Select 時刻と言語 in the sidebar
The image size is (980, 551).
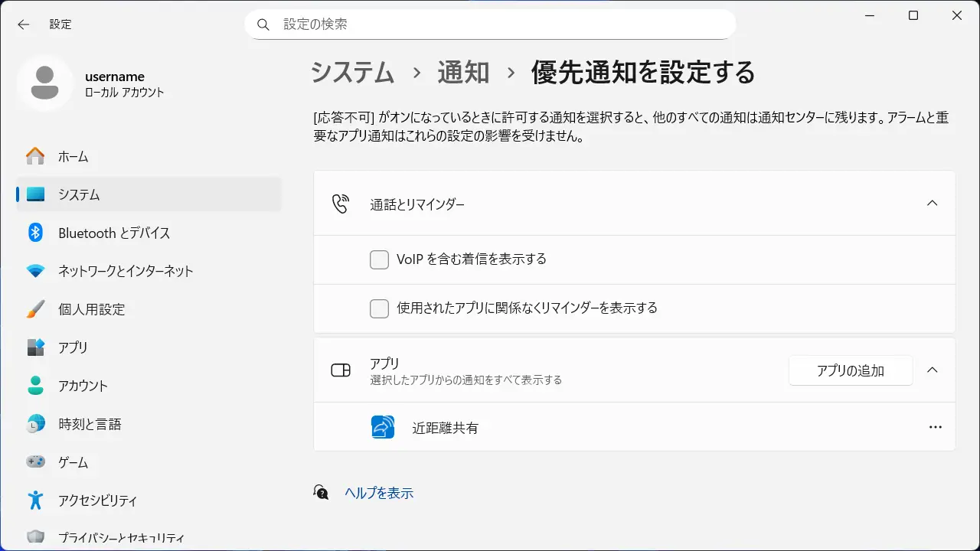pyautogui.click(x=90, y=424)
